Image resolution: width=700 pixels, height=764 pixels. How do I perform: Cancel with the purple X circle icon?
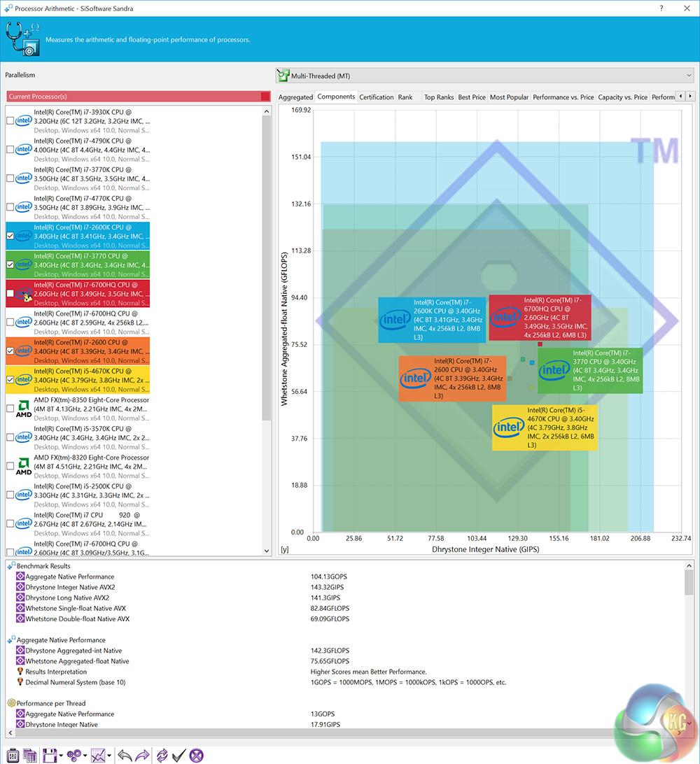(x=197, y=756)
